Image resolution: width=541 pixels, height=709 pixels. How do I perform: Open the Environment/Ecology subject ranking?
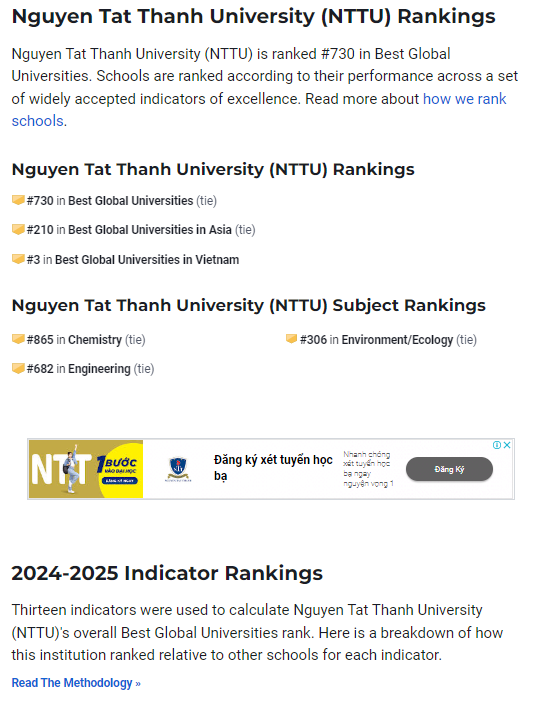(397, 340)
